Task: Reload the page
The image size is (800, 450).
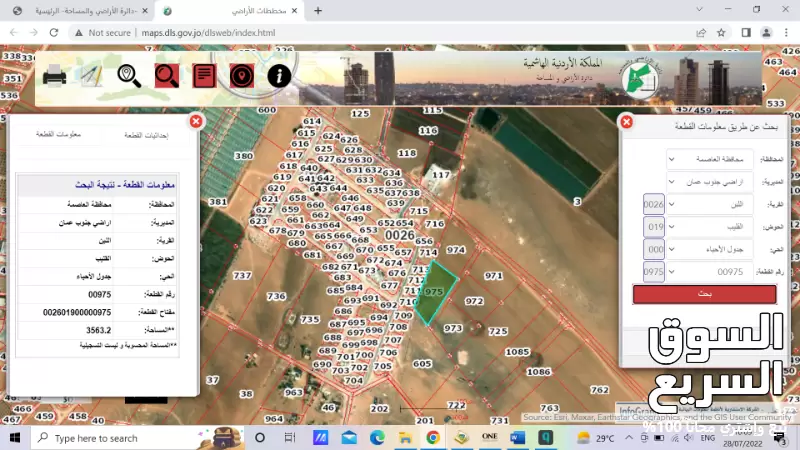Action: point(54,33)
